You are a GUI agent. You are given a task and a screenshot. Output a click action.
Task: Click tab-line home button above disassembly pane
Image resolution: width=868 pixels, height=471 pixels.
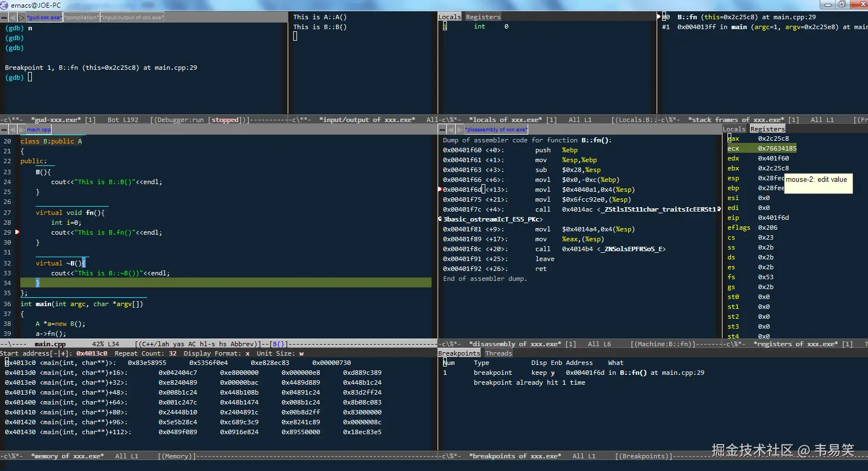click(x=441, y=130)
